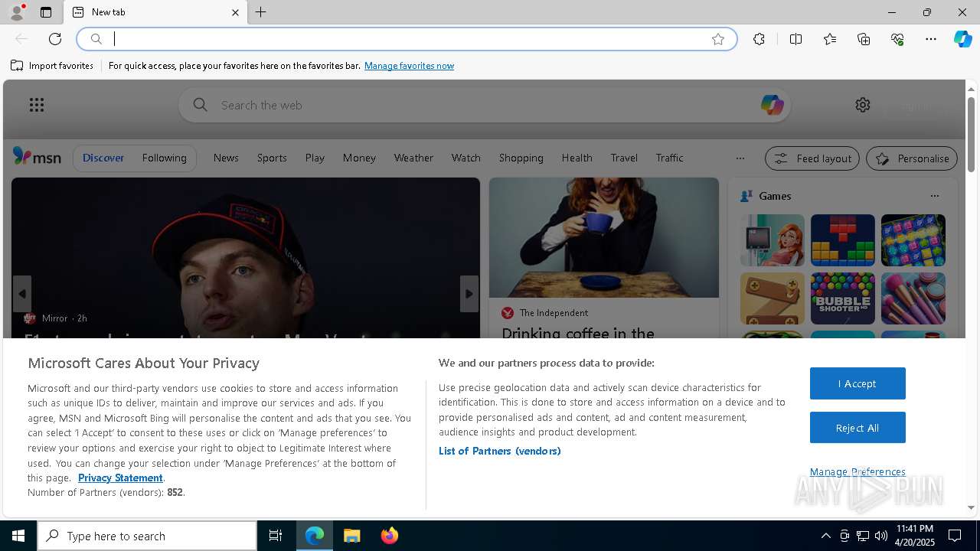Open the News section
The image size is (980, 551).
(x=226, y=158)
